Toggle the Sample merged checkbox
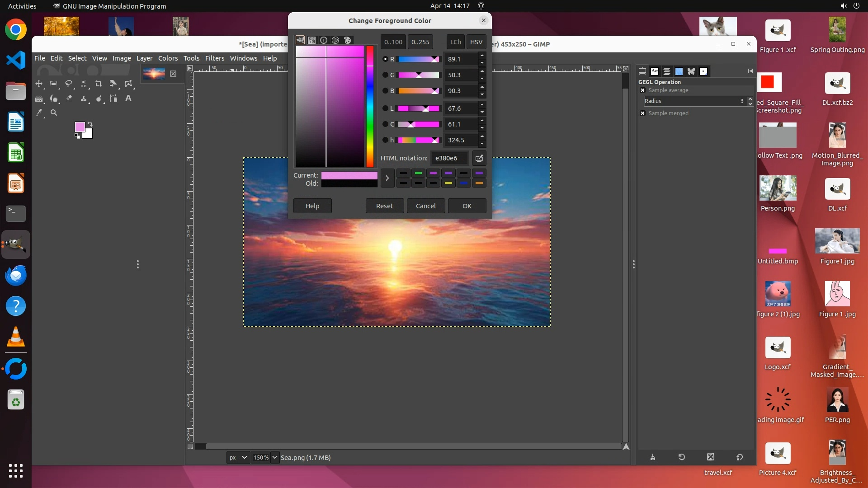This screenshot has width=868, height=488. pyautogui.click(x=642, y=113)
